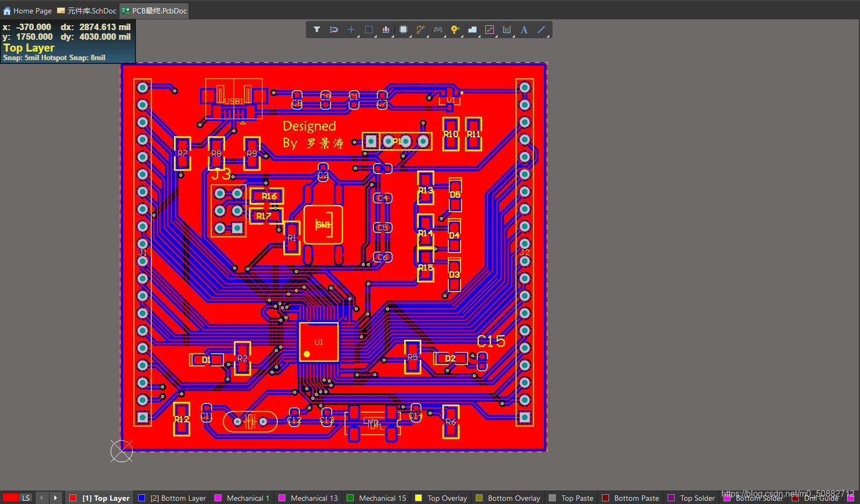Select the move objects crosshair tool
This screenshot has width=860, height=504.
coord(351,30)
